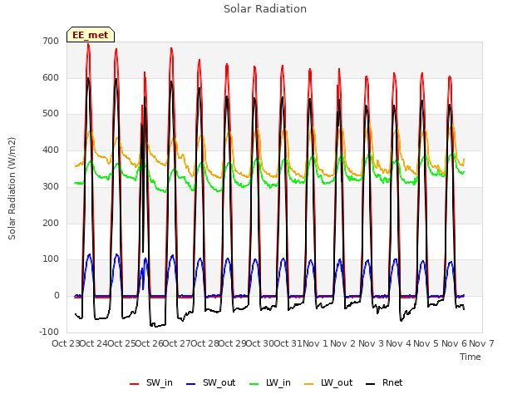Click the Nov 3 x-axis tick label
Image resolution: width=532 pixels, height=399 pixels.
tap(371, 343)
